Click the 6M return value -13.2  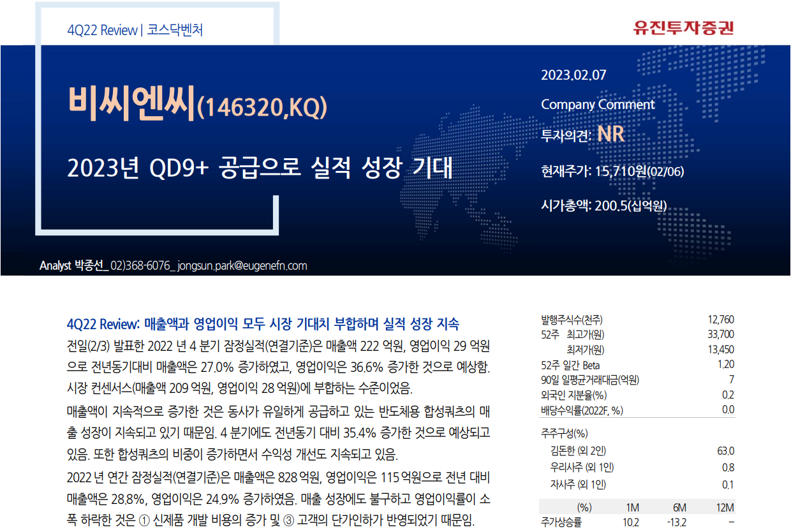pos(677,522)
